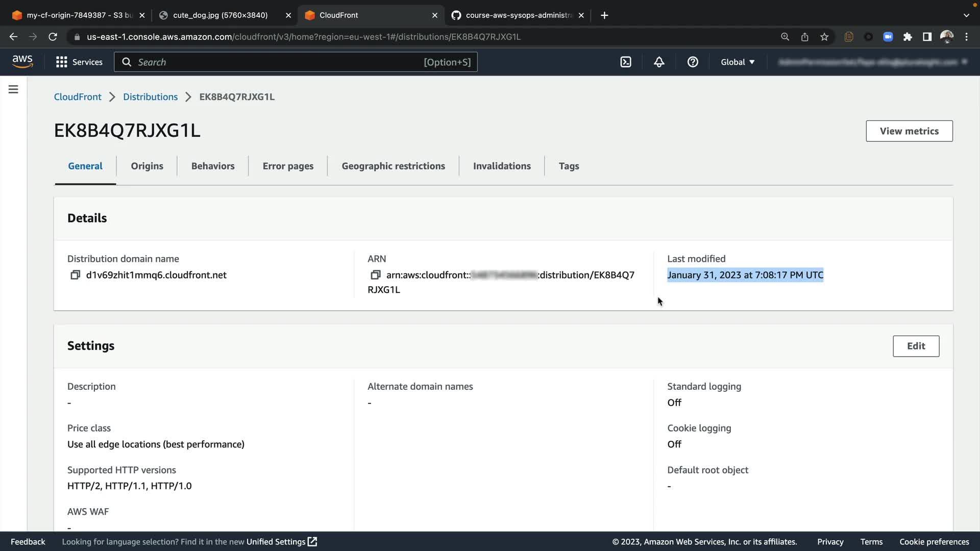Image resolution: width=980 pixels, height=551 pixels.
Task: Click the View metrics button
Action: [909, 131]
